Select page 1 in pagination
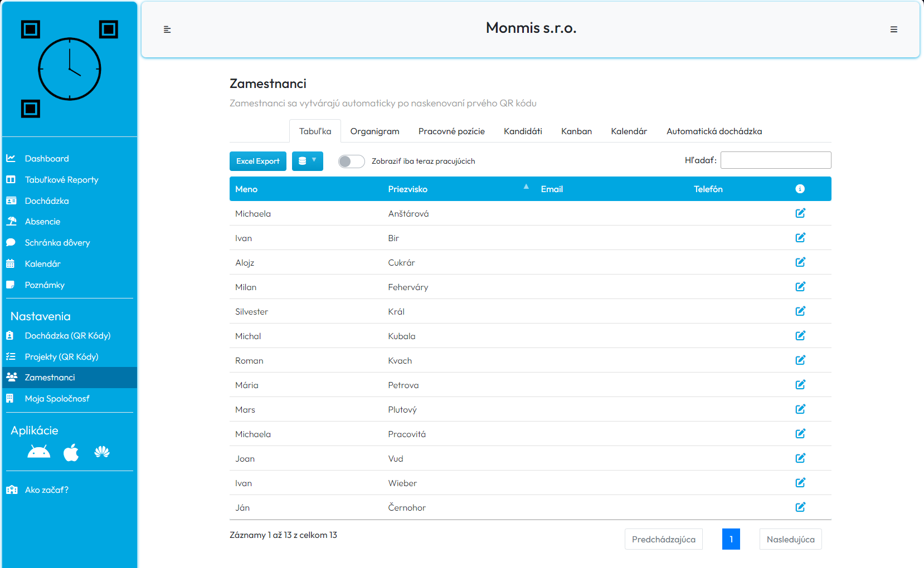924x568 pixels. click(x=731, y=539)
